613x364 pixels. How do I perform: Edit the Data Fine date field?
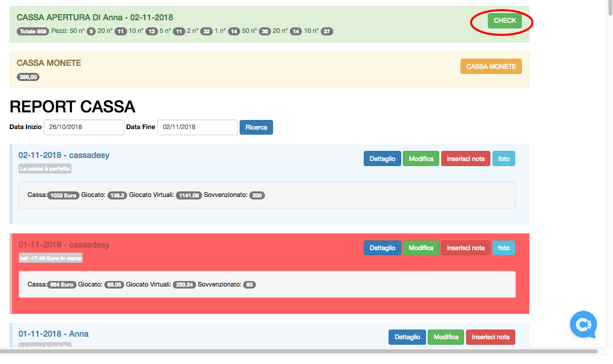pyautogui.click(x=197, y=128)
